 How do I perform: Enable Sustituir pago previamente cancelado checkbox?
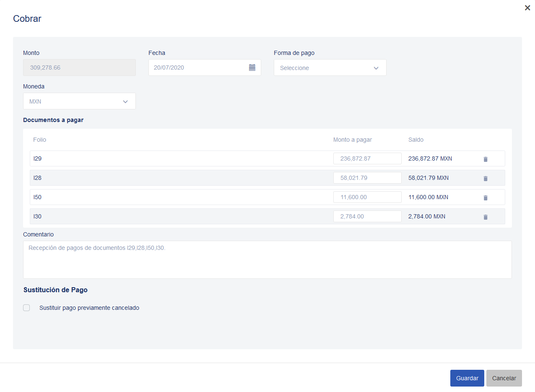coord(26,308)
